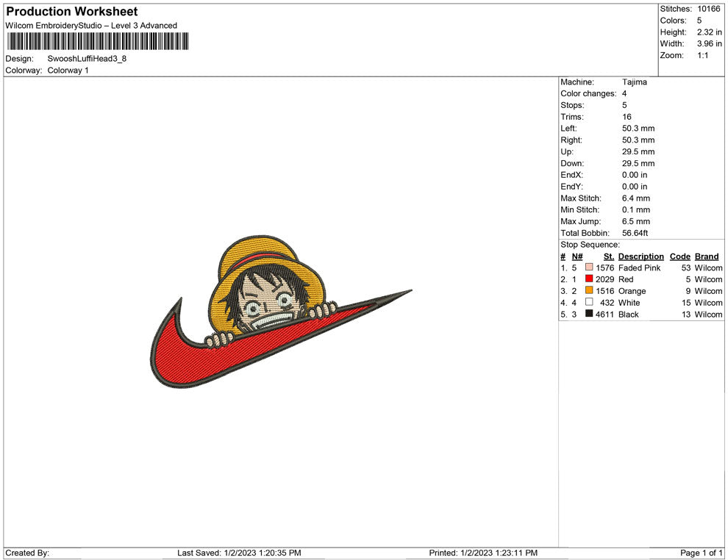Screen dimensions: 728x560
Task: Click the Zoom 1:1 value
Action: click(x=702, y=56)
